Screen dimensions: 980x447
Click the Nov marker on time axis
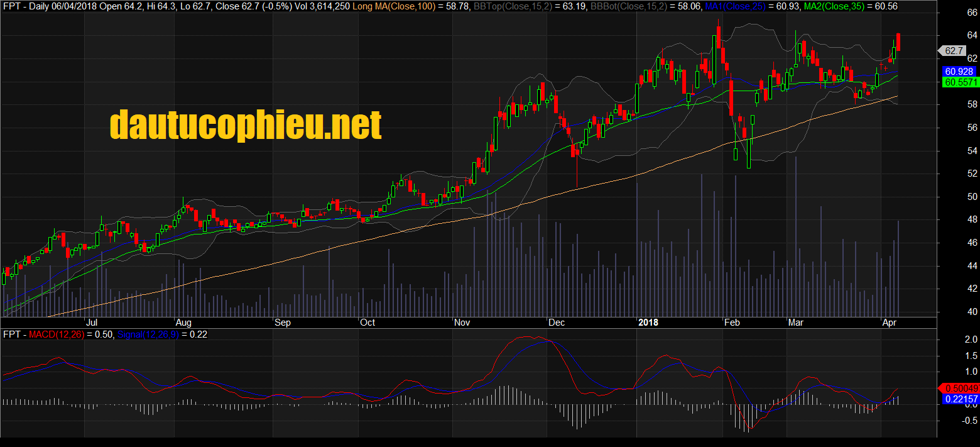(x=462, y=323)
